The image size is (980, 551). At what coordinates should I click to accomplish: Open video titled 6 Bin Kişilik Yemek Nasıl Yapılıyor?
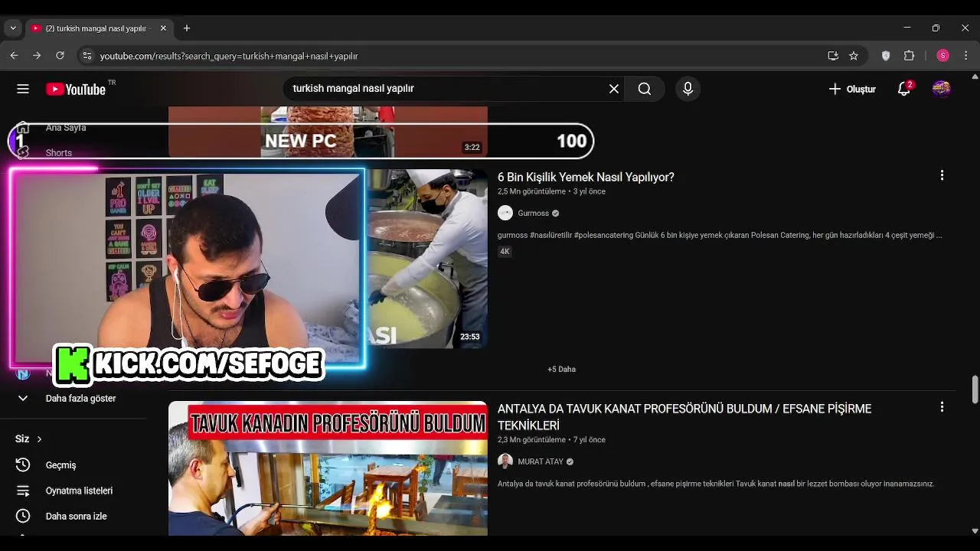[x=586, y=177]
